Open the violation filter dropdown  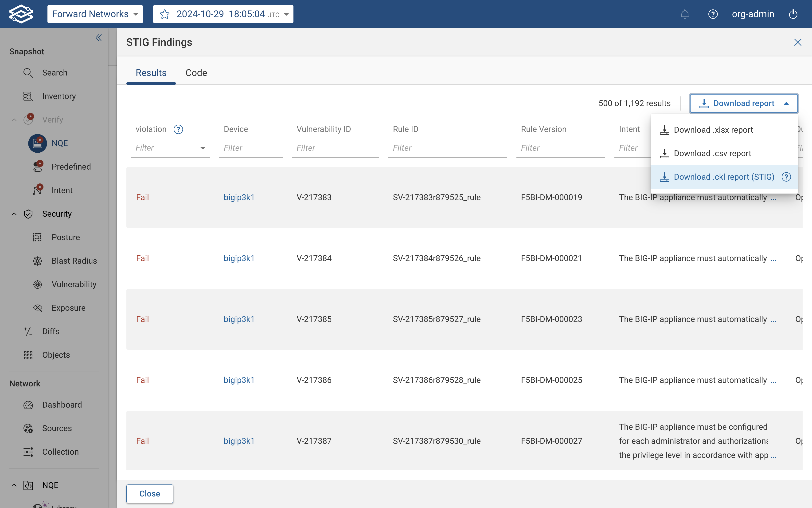tap(203, 148)
